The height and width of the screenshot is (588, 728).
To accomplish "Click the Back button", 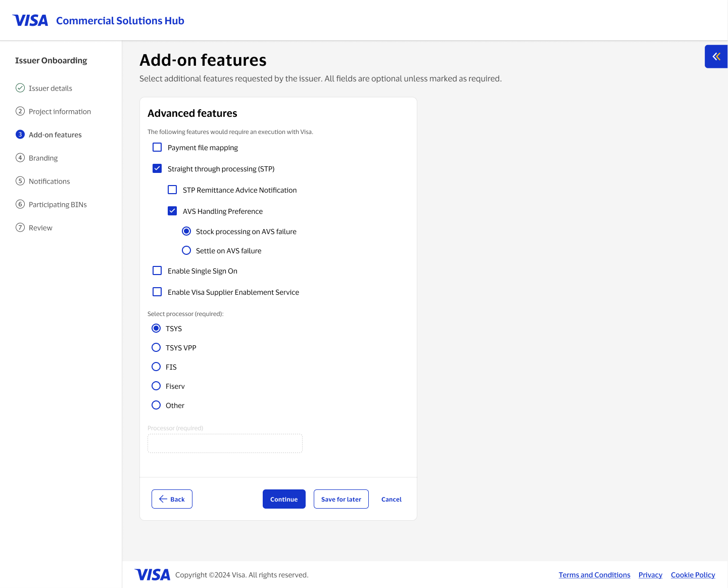I will pos(172,499).
